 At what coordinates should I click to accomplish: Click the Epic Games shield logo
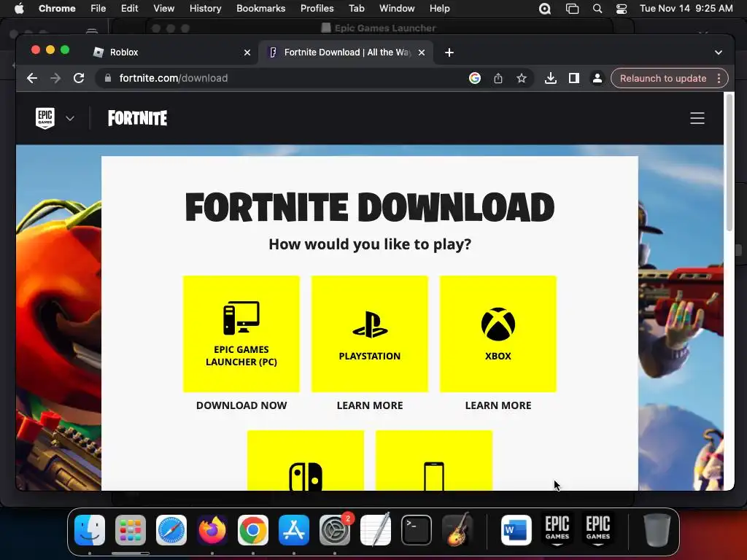point(45,117)
